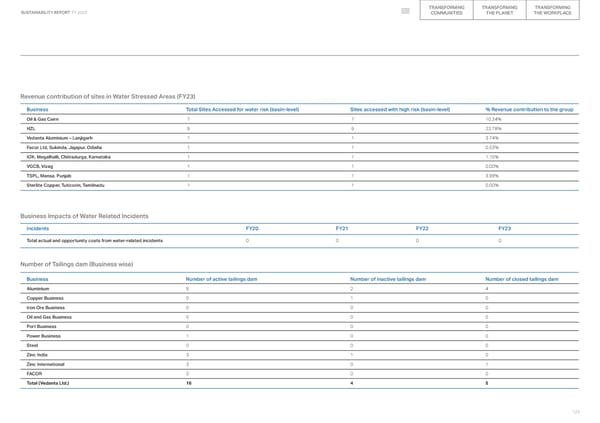Click '% Revenue contribution to the group' column header

pyautogui.click(x=529, y=109)
